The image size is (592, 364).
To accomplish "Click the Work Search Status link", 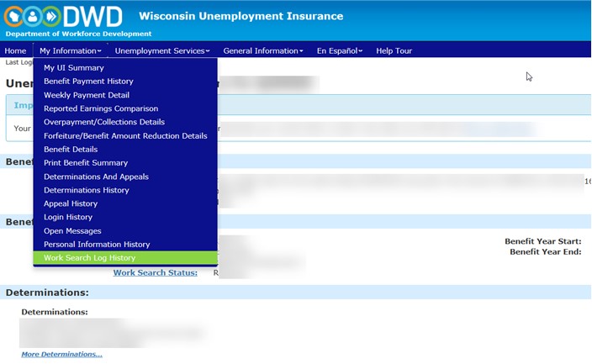I will [x=155, y=272].
